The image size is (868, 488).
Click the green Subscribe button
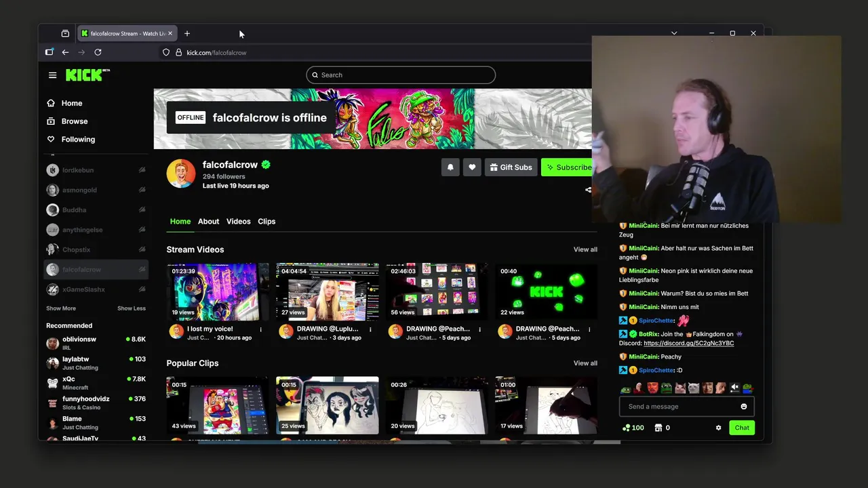tap(567, 167)
